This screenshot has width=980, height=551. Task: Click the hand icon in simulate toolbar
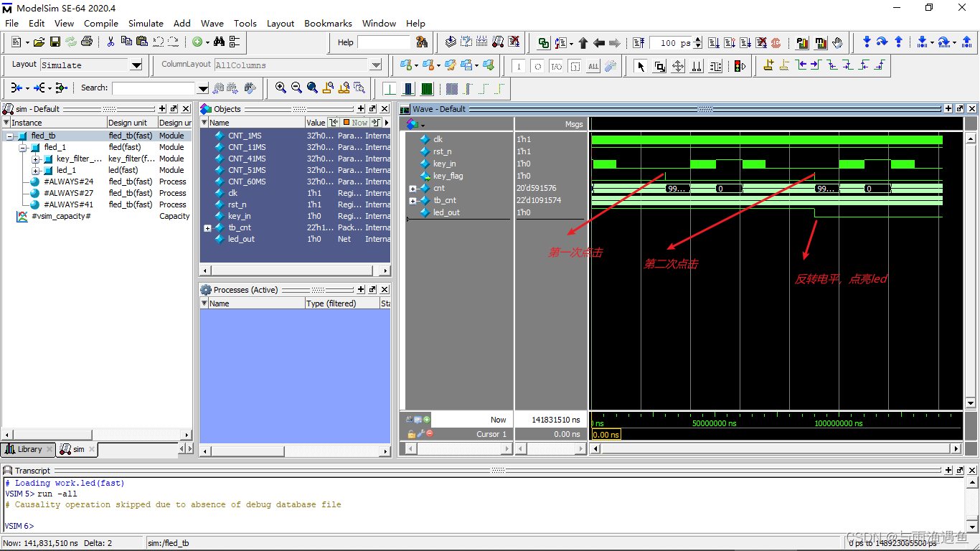point(837,43)
